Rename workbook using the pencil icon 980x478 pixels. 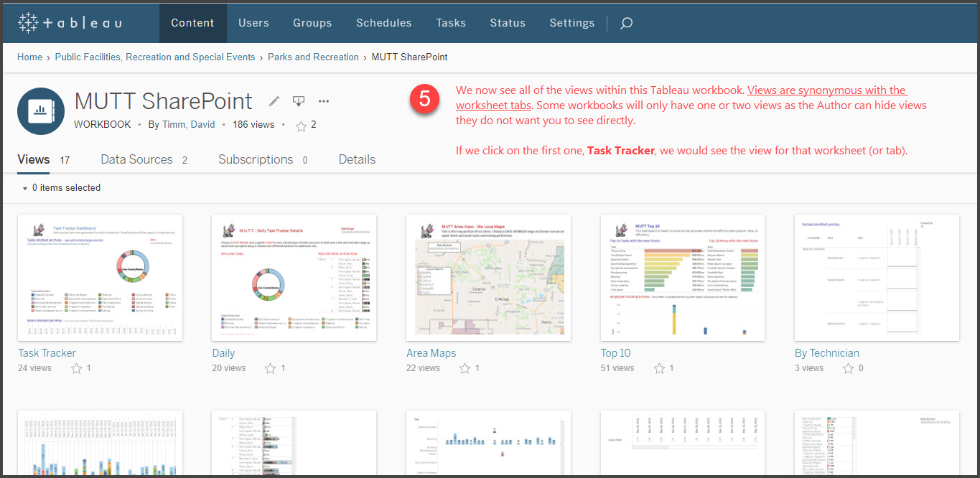pos(274,101)
